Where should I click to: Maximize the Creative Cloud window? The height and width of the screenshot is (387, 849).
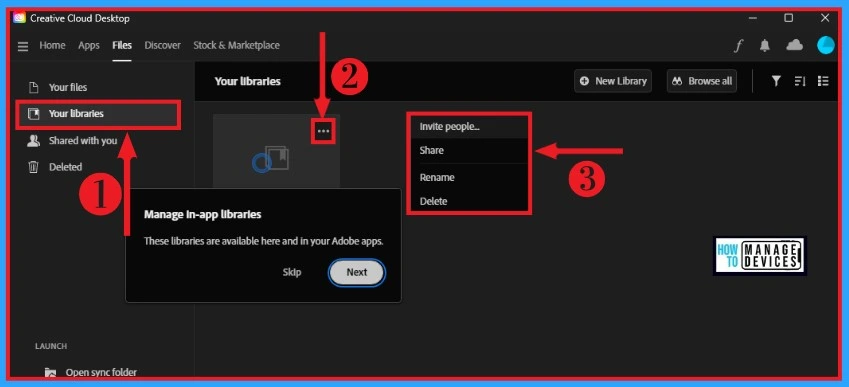[x=789, y=18]
